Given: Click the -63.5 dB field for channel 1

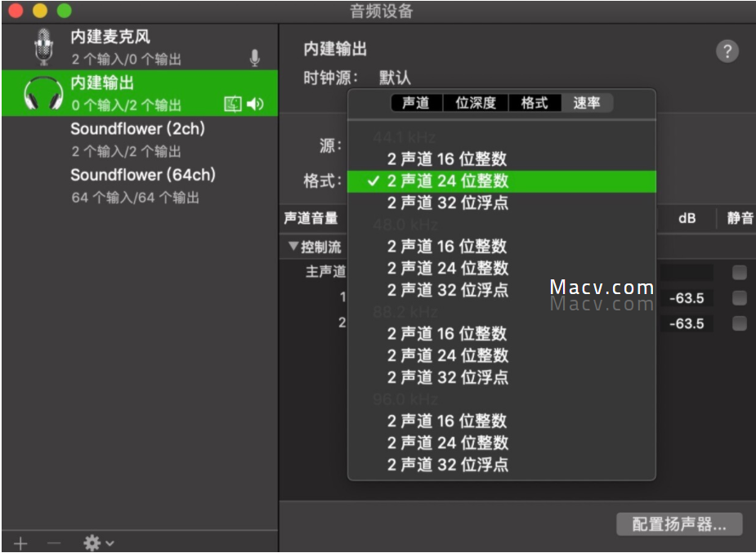Looking at the screenshot, I should tap(687, 298).
